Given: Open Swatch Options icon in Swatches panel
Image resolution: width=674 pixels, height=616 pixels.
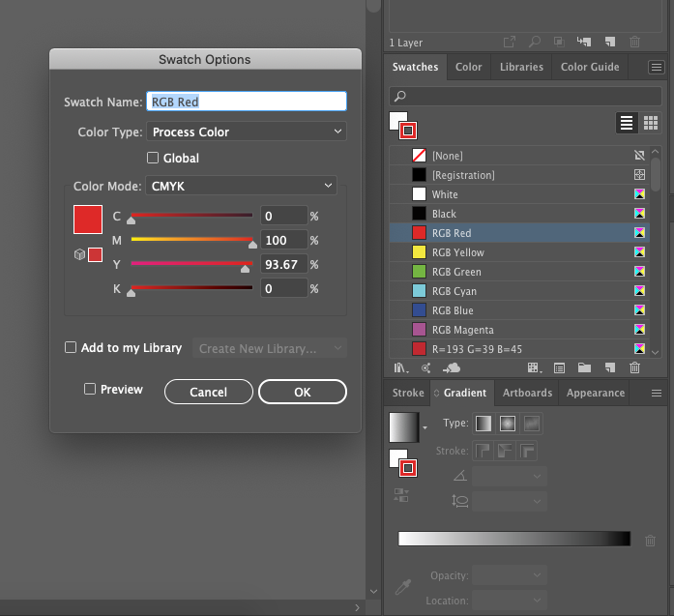Looking at the screenshot, I should coord(559,368).
